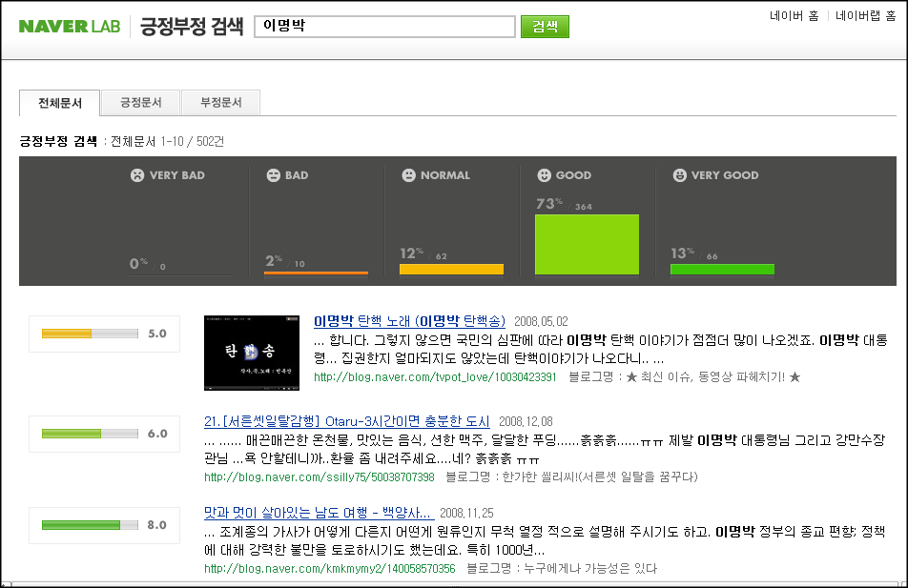Click the GOOD smiley icon
Image resolution: width=908 pixels, height=588 pixels.
pos(545,174)
